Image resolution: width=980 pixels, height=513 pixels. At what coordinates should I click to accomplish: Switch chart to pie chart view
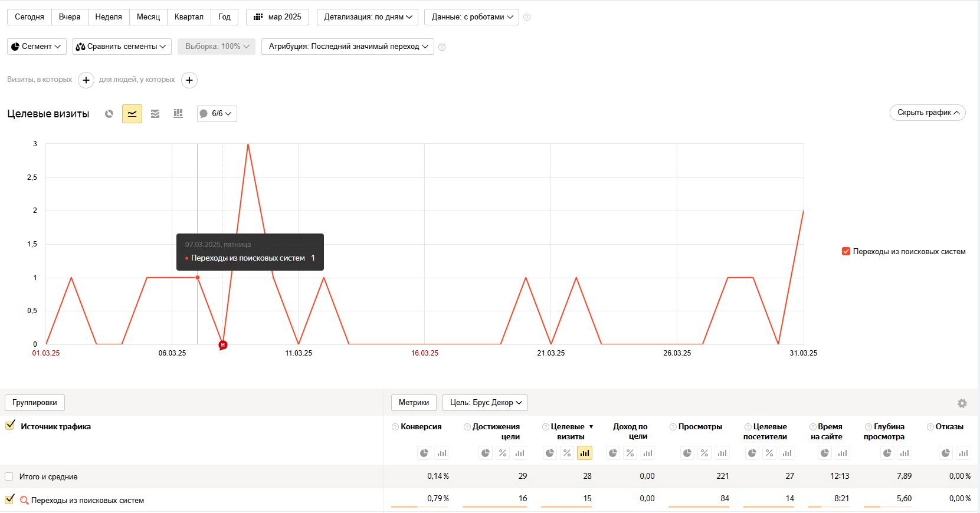(x=109, y=114)
